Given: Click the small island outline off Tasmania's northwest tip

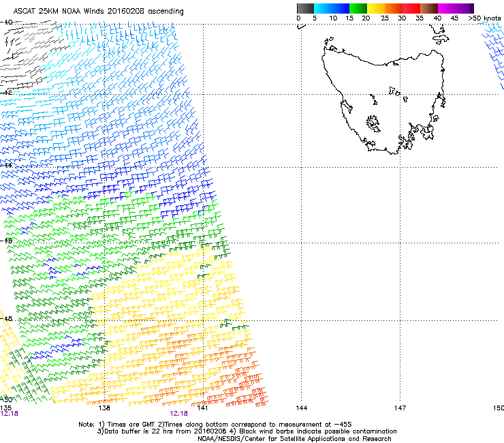Looking at the screenshot, I should [x=329, y=41].
